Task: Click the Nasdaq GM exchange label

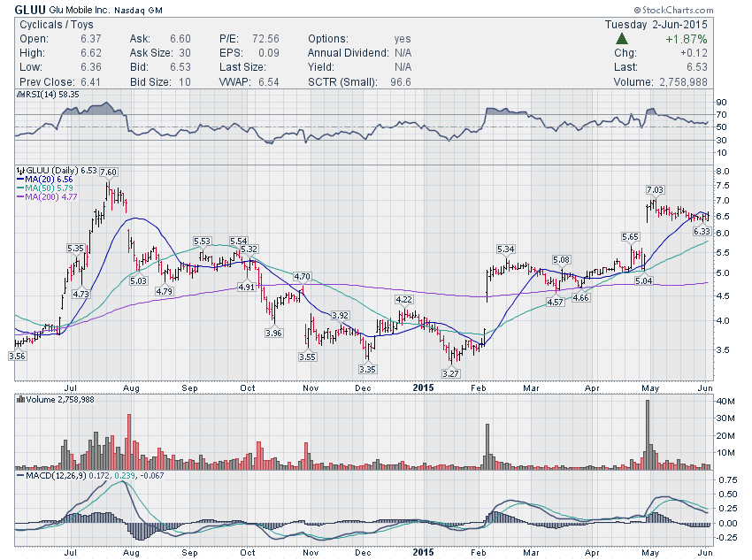Action: click(x=138, y=10)
